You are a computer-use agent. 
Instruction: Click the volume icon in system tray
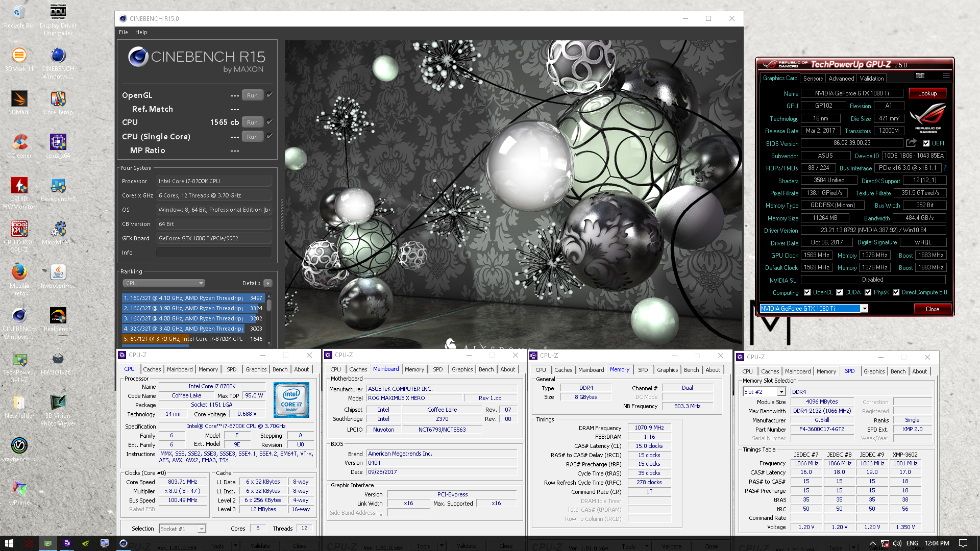(897, 543)
